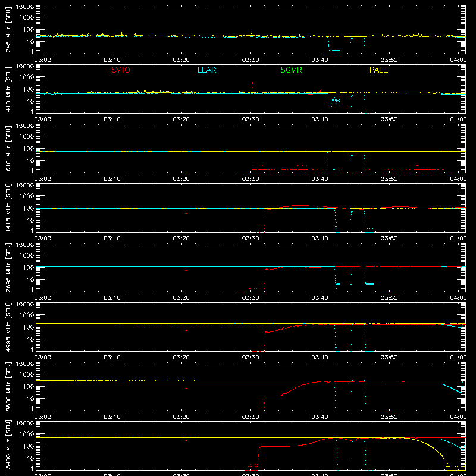Click 03:20 tick under the 410 MHz plot
476x476 pixels.
coord(181,120)
